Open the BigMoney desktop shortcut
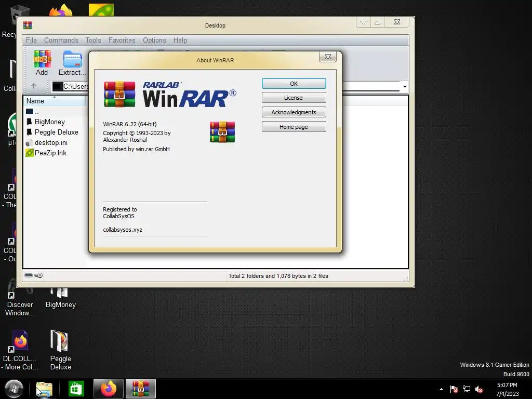 click(60, 299)
